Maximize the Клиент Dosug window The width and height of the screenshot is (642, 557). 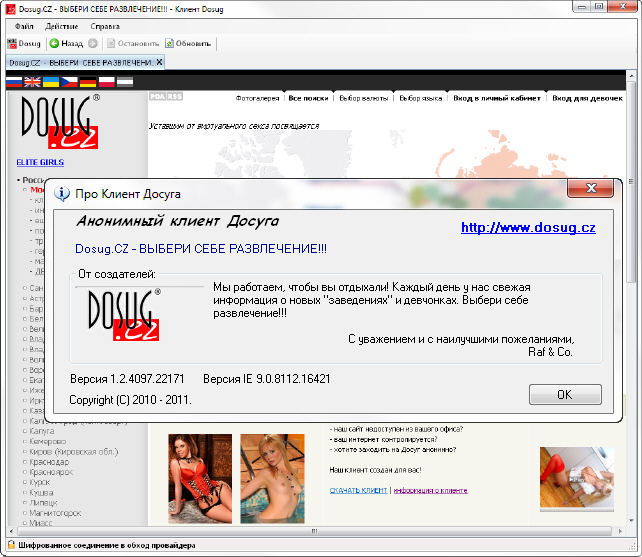[599, 7]
